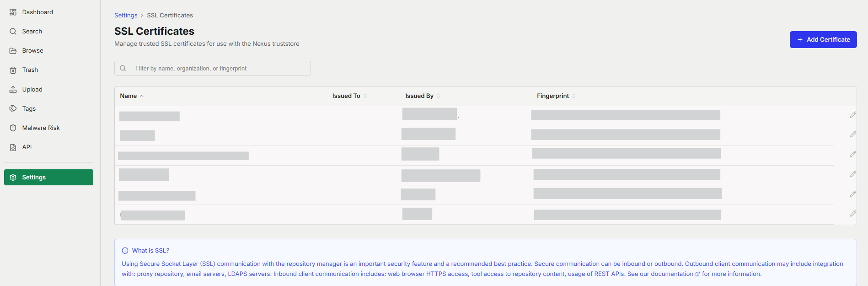Sort table by Fingerprint column

(x=556, y=96)
